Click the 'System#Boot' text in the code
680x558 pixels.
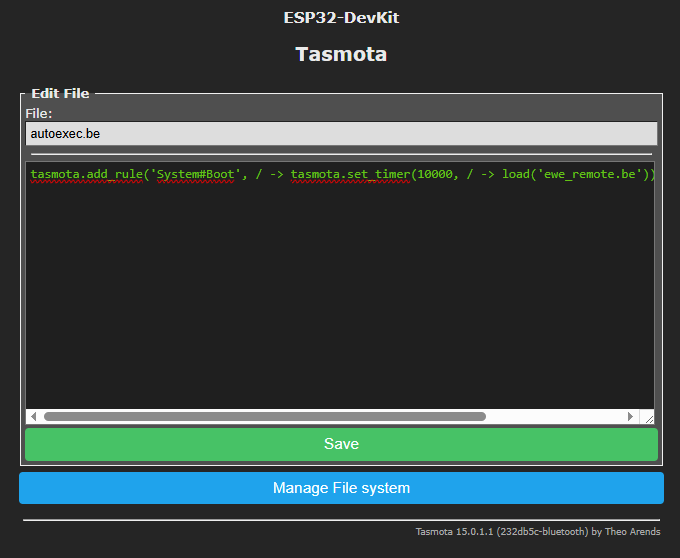point(195,174)
